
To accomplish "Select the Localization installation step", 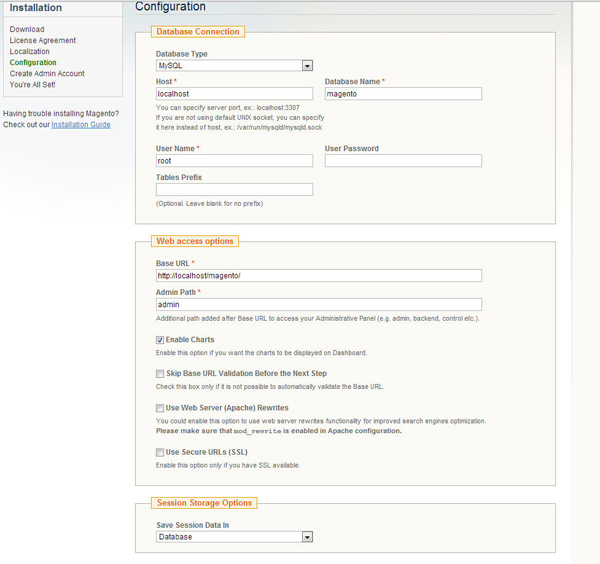I will (x=30, y=52).
